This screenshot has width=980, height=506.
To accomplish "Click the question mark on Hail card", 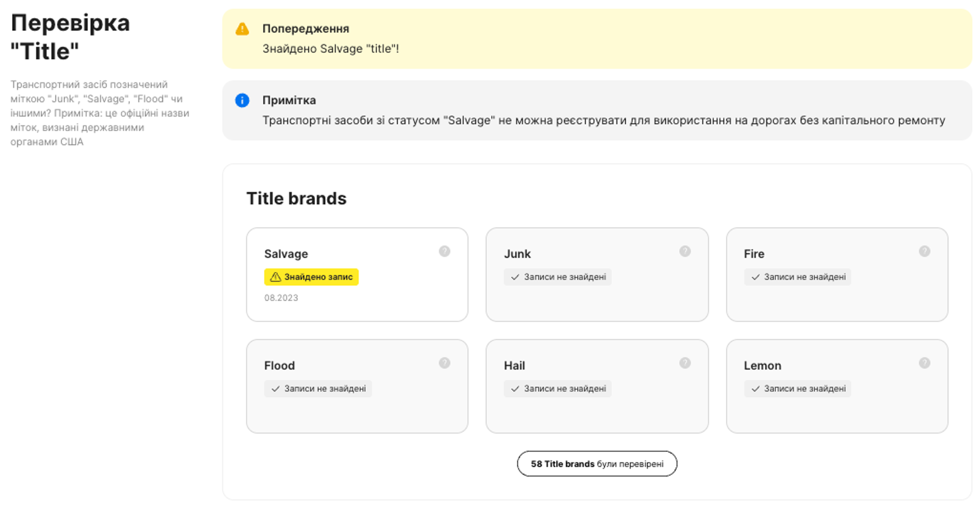I will (x=685, y=363).
